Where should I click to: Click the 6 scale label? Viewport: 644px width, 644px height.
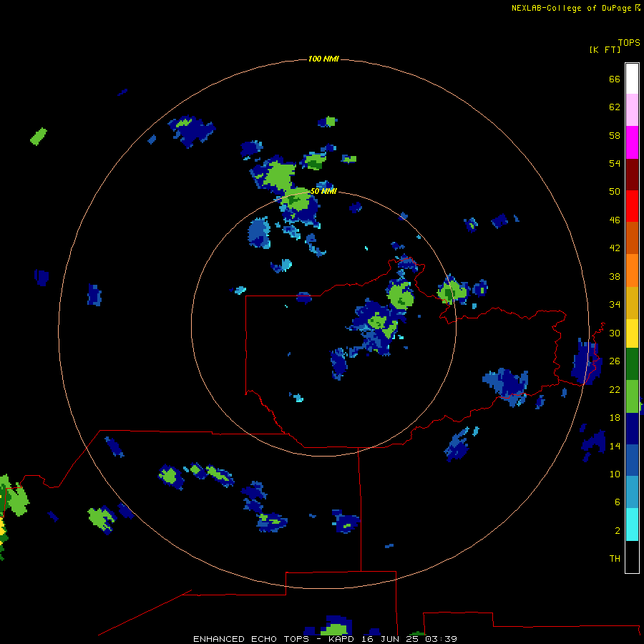click(x=618, y=502)
